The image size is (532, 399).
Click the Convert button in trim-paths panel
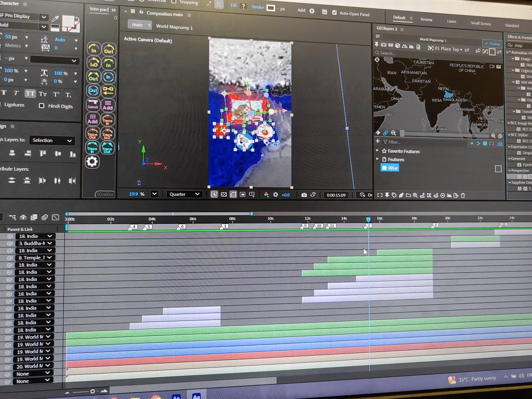coord(93,105)
